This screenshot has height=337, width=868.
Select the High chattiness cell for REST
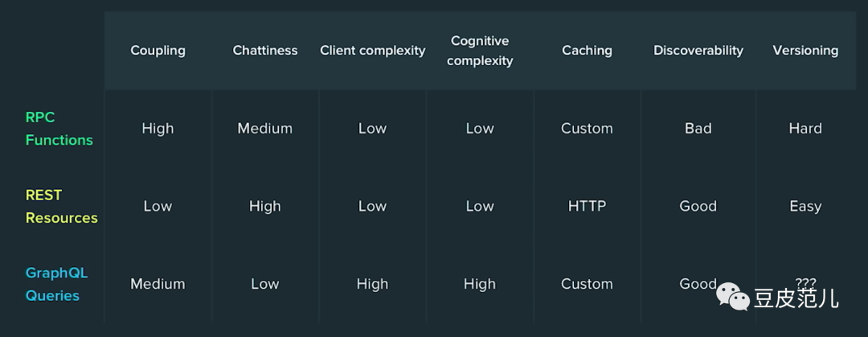click(265, 206)
